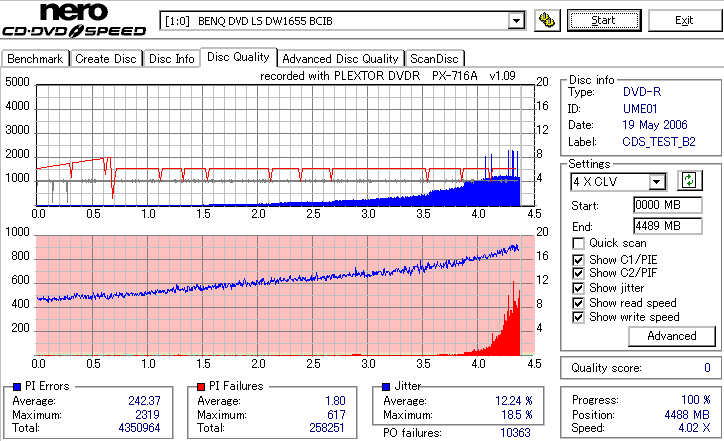Open the Advanced settings button
This screenshot has height=441, width=724.
(672, 336)
